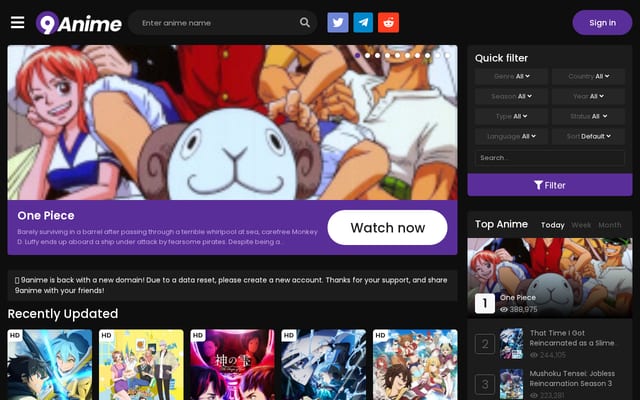Click the eye views icon by 388,975
Screen dimensions: 640x400
(x=504, y=309)
